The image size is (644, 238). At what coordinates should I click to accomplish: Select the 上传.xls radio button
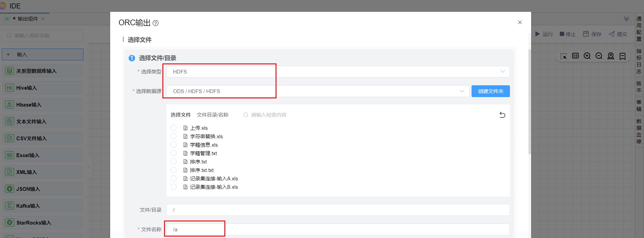[x=173, y=128]
